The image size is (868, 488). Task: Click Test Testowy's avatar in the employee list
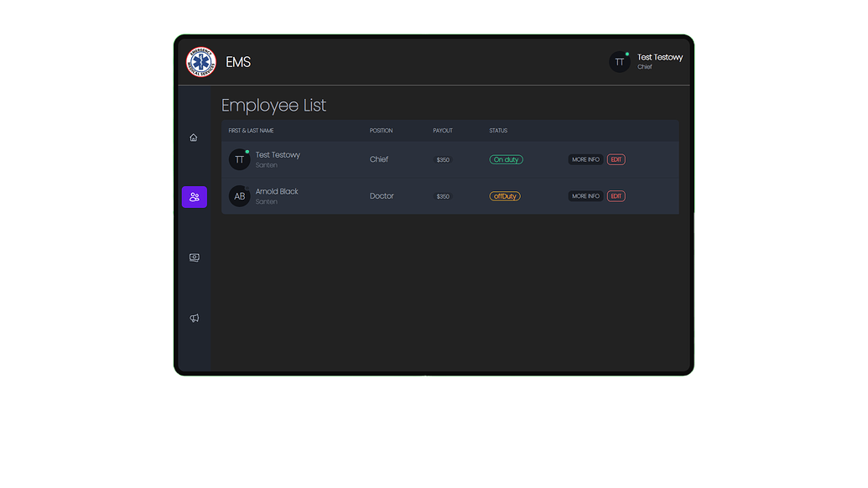240,159
